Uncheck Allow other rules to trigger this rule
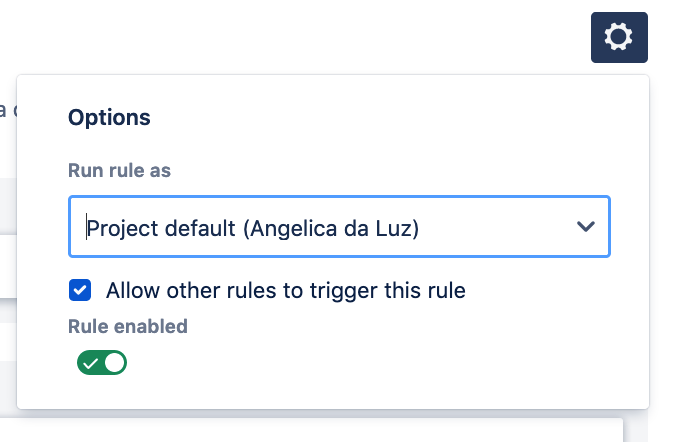This screenshot has height=442, width=688. click(x=80, y=291)
